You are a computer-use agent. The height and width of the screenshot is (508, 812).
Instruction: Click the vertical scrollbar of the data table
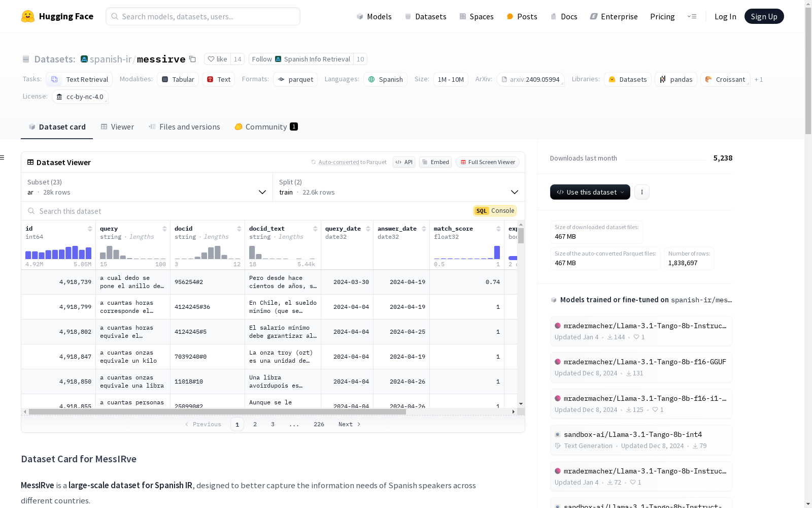tap(521, 235)
